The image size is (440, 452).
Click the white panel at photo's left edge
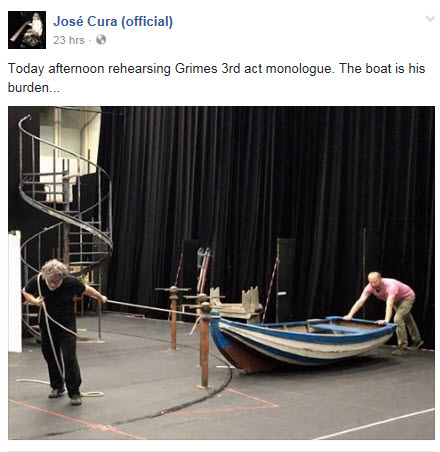(15, 291)
